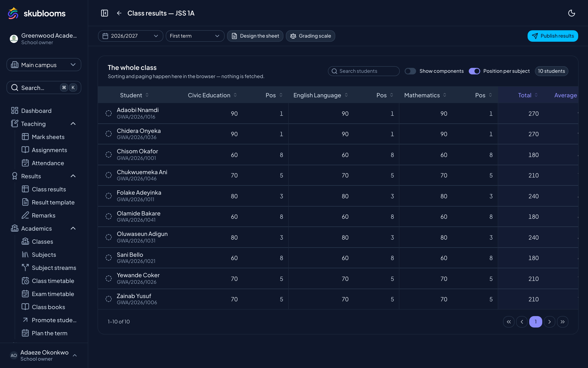Open the sidebar Search box
Screen dimensions: 588x368
[44, 88]
